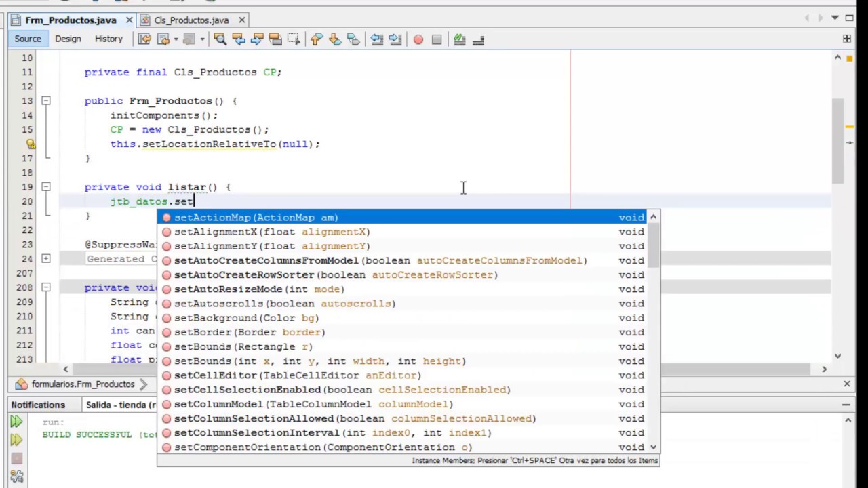This screenshot has width=868, height=488.
Task: Click completion list scroll down arrow
Action: (654, 447)
